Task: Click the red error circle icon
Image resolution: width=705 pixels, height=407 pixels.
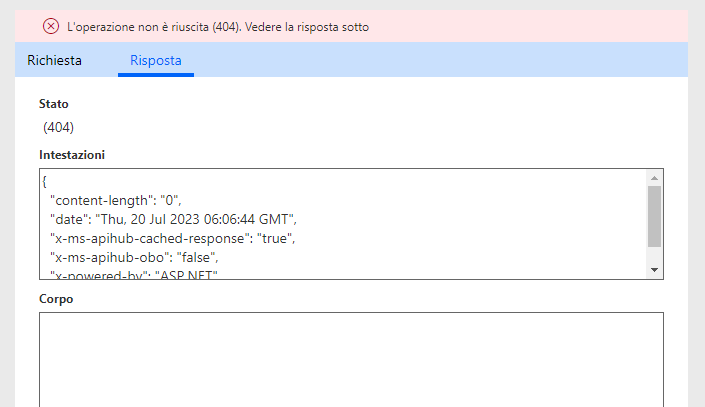Action: point(51,26)
